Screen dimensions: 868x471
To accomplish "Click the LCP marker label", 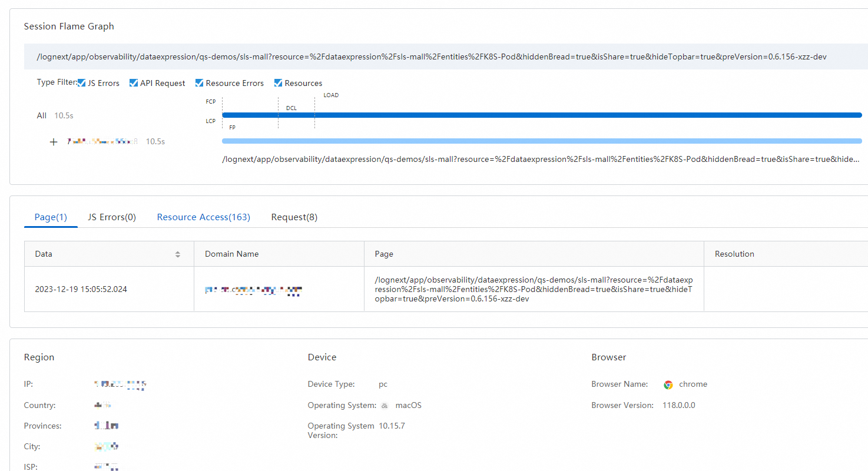I will coord(211,121).
